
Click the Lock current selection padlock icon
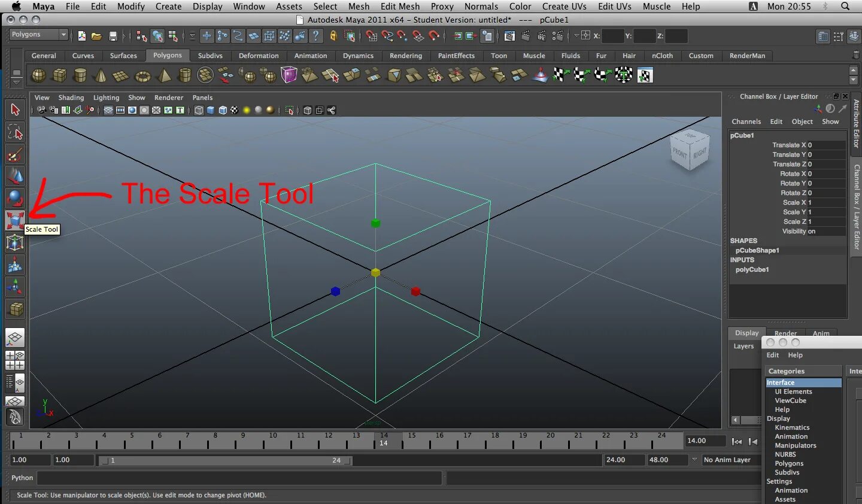[x=333, y=36]
